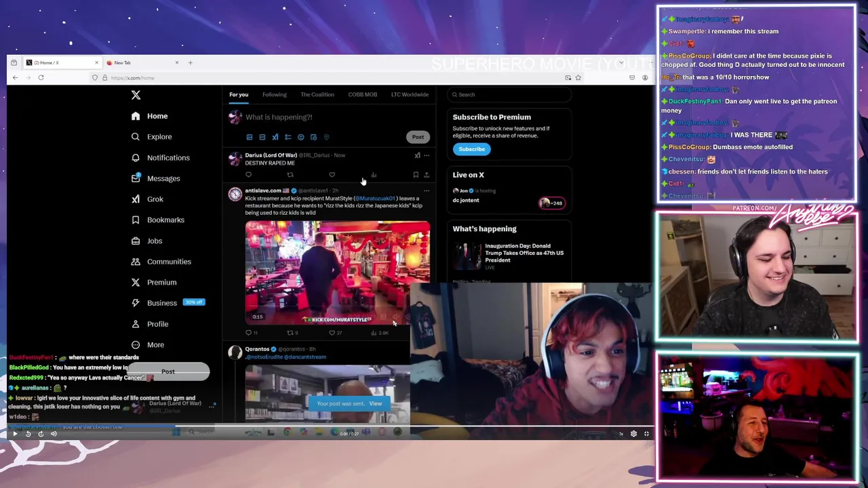Click View in post sent notification

click(375, 404)
